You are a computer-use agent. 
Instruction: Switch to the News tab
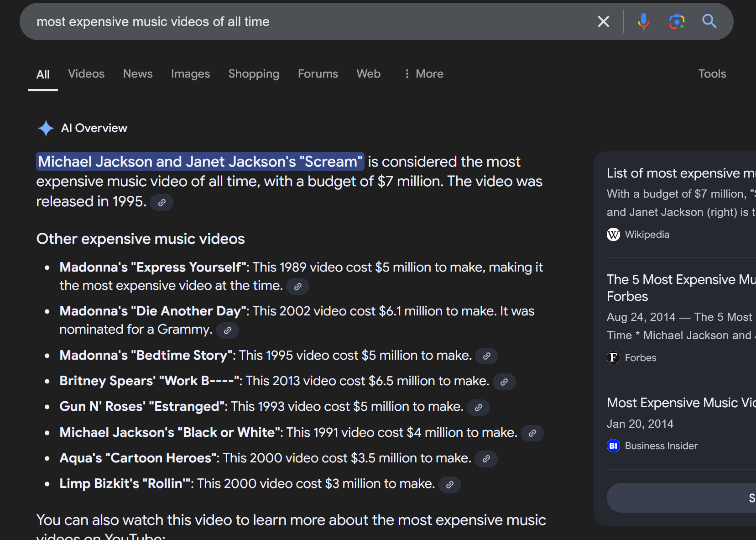click(138, 74)
